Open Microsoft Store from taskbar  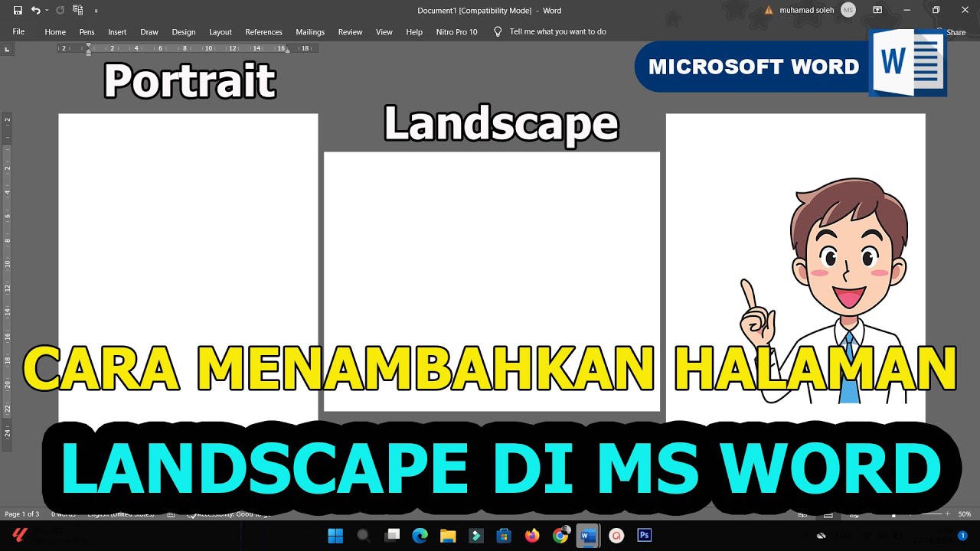[504, 536]
